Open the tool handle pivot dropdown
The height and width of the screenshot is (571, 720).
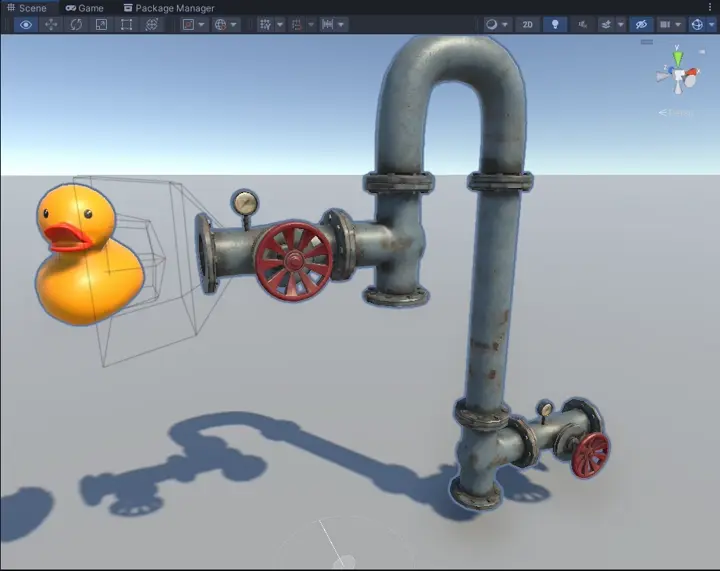(x=201, y=24)
